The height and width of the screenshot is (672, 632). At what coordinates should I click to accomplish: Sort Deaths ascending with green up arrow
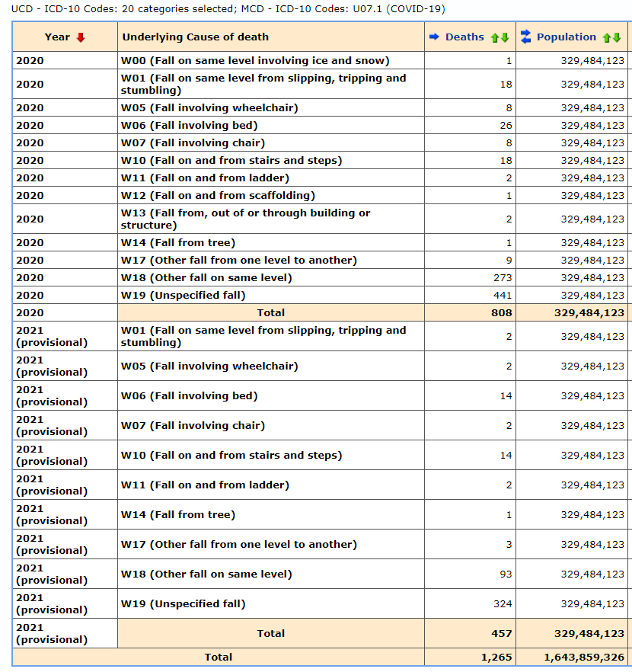click(494, 38)
